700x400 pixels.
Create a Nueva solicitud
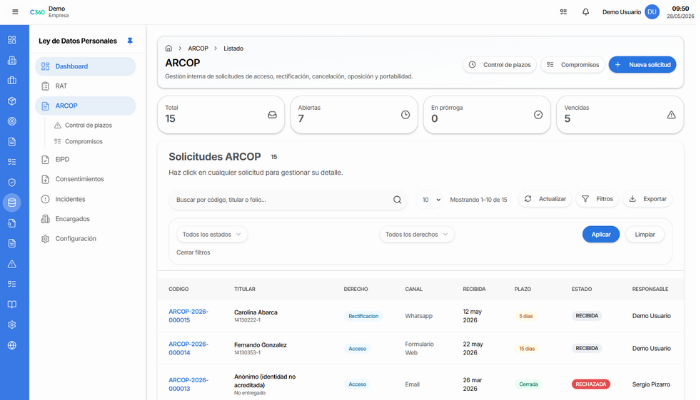point(642,65)
